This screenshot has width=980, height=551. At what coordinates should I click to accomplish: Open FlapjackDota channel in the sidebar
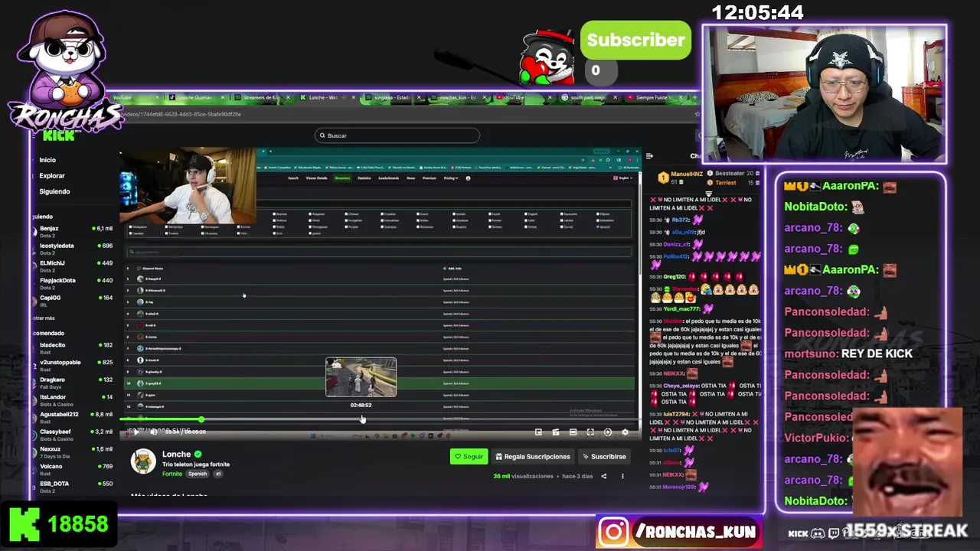tap(73, 282)
